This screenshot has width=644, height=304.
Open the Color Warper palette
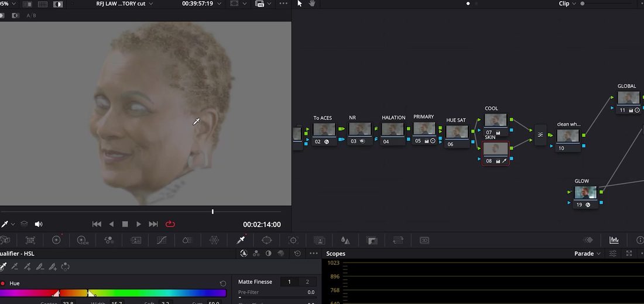coord(214,240)
